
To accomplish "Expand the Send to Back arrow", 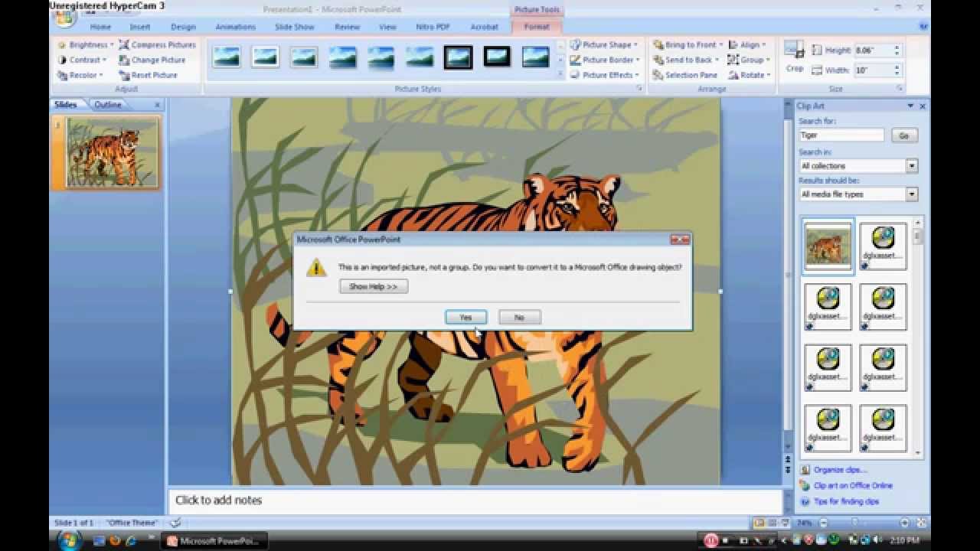I will (x=717, y=60).
